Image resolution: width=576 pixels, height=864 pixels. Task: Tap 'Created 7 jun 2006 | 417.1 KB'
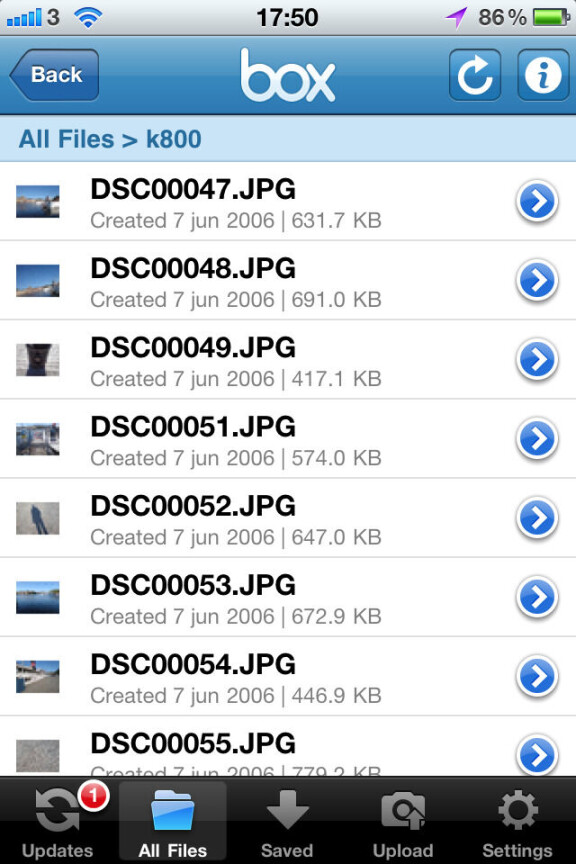[x=236, y=379]
